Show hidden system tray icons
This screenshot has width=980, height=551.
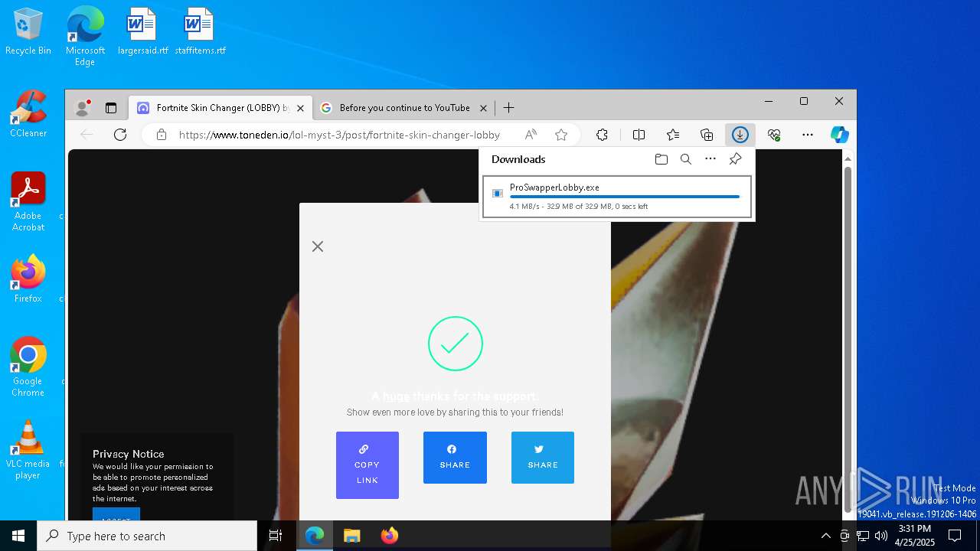point(825,536)
